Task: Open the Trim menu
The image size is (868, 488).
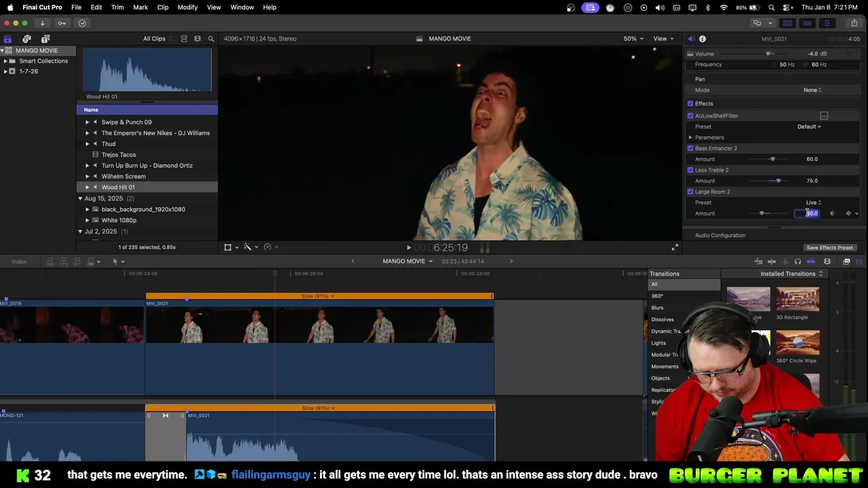Action: 117,7
